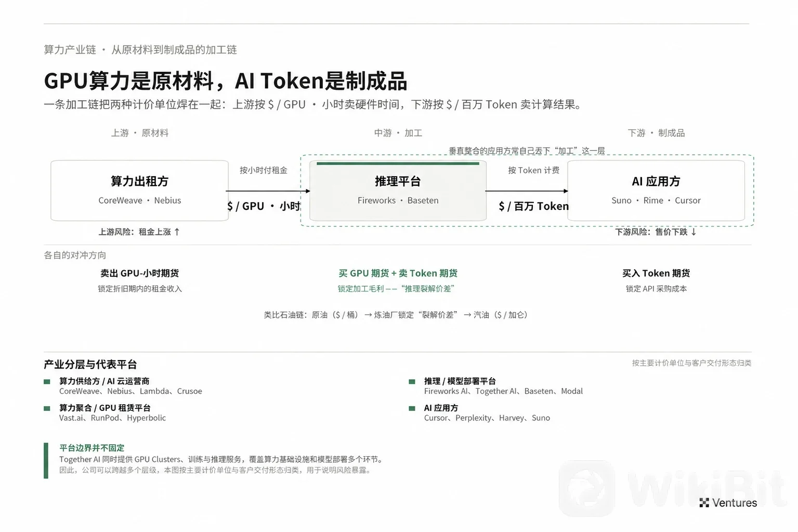Viewport: 798px width, 532px height.
Task: Click the heading "买入 Token 期货"
Action: (656, 273)
